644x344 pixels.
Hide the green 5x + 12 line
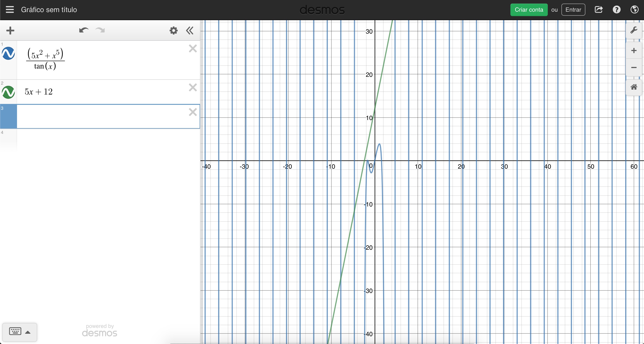coord(8,92)
